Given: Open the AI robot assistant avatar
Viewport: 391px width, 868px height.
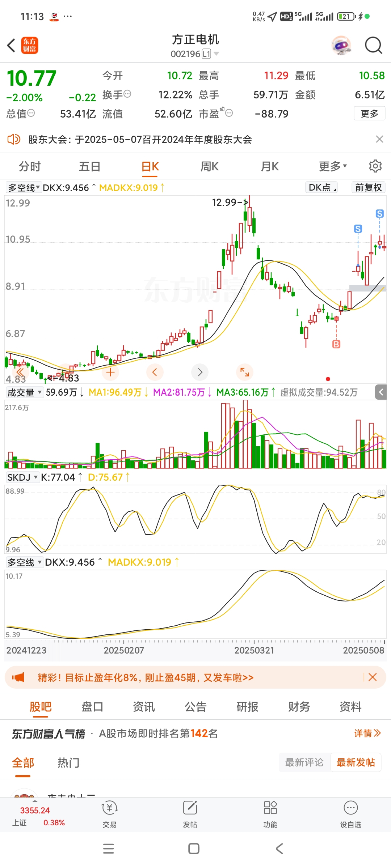Looking at the screenshot, I should [x=341, y=46].
